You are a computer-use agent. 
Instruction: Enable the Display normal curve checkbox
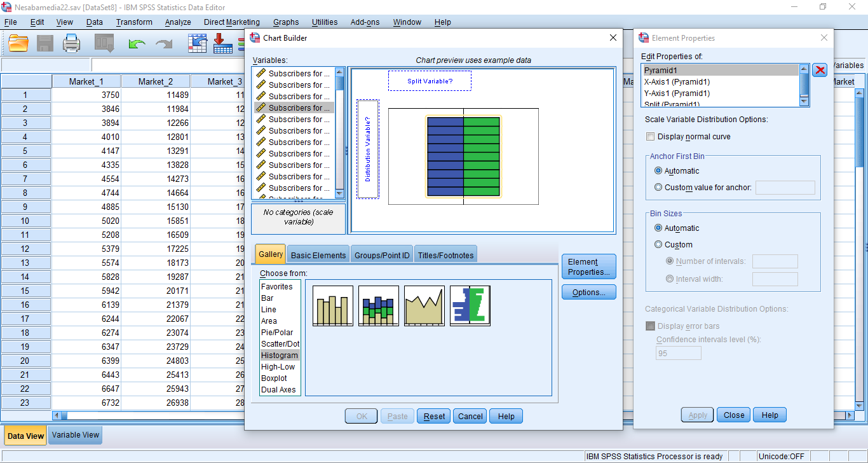pos(650,137)
